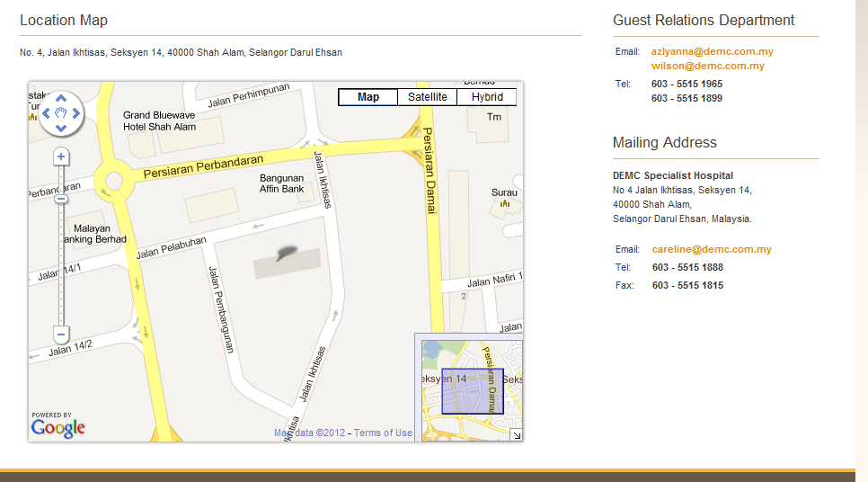Open the Terms of Use link
Viewport: 868px width, 482px height.
[x=383, y=433]
